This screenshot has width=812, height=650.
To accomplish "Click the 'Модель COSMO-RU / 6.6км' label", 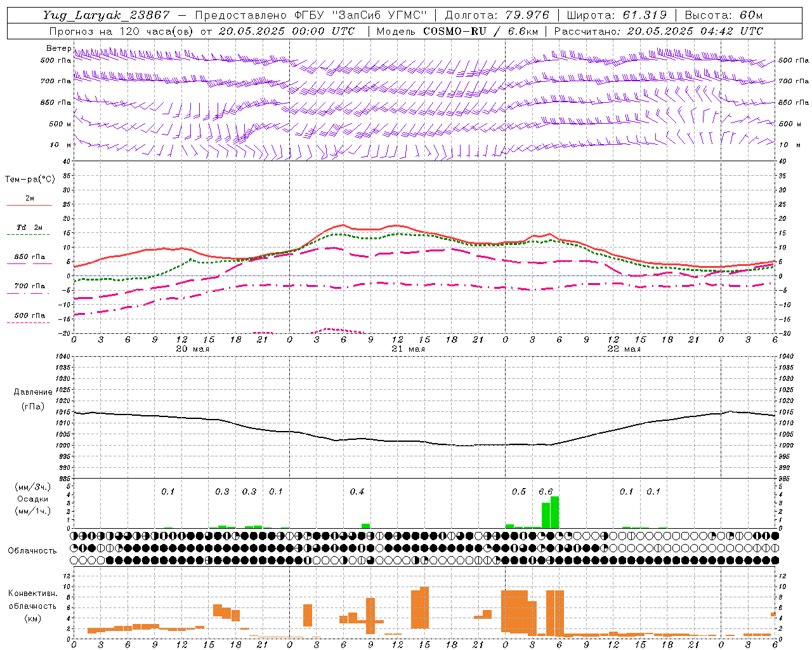I will 457,31.
